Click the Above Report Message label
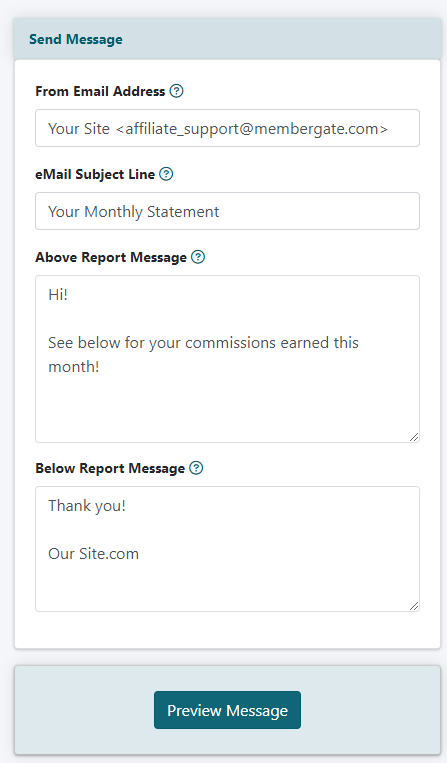The height and width of the screenshot is (763, 447). (x=111, y=257)
